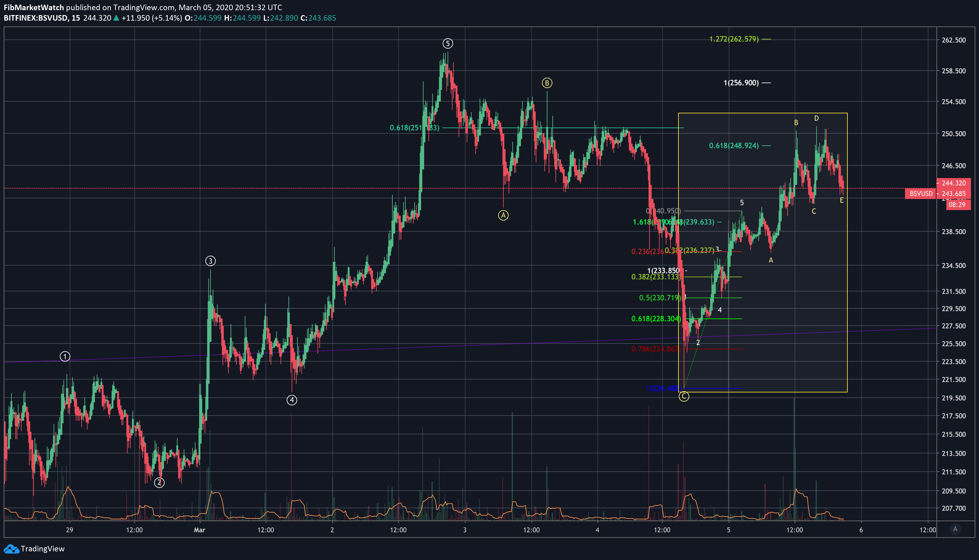Click the 1(233.850) Fibonacci level

point(664,271)
